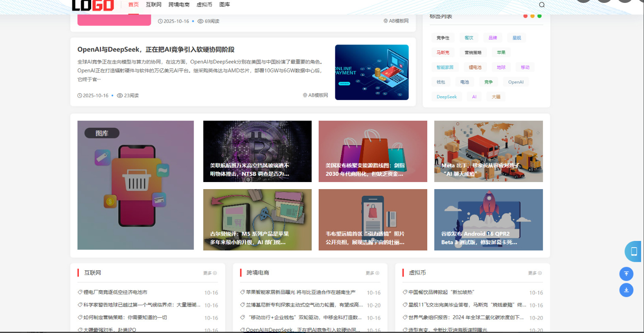Click the search magnifier icon in header
This screenshot has height=333, width=644.
542,5
